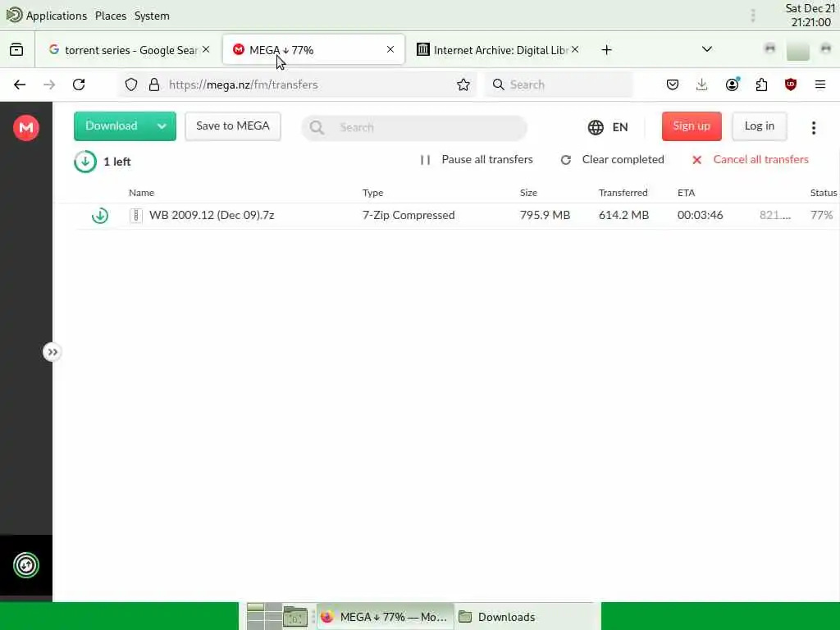
Task: Open the uBlock Origin icon
Action: tap(791, 84)
